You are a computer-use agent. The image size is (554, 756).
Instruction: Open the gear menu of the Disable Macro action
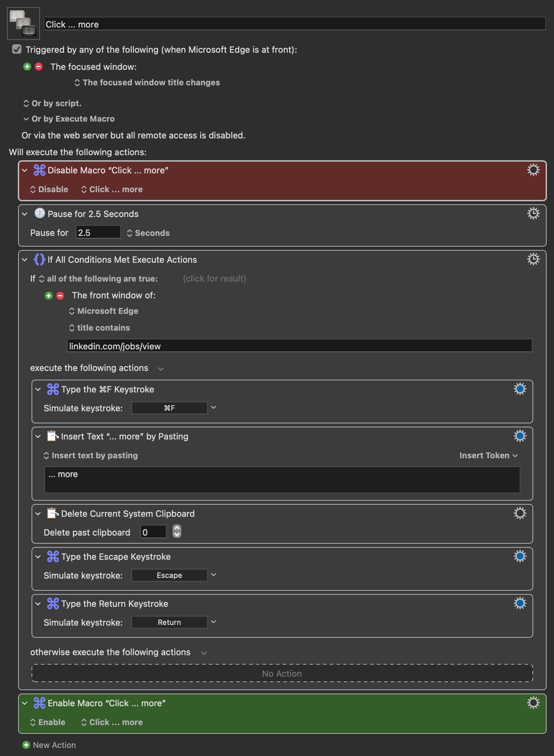coord(533,170)
